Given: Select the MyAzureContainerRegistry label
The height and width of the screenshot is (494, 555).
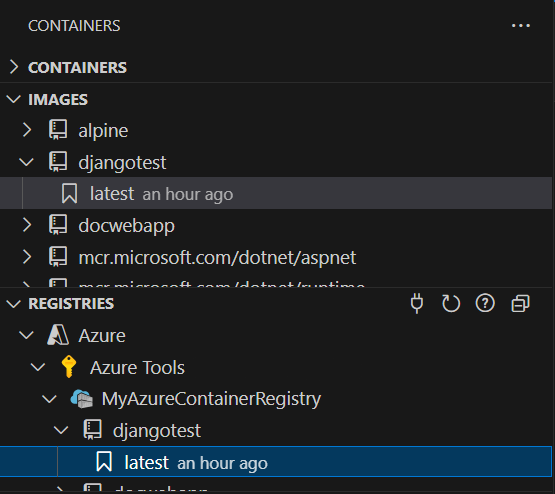Looking at the screenshot, I should click(x=211, y=399).
